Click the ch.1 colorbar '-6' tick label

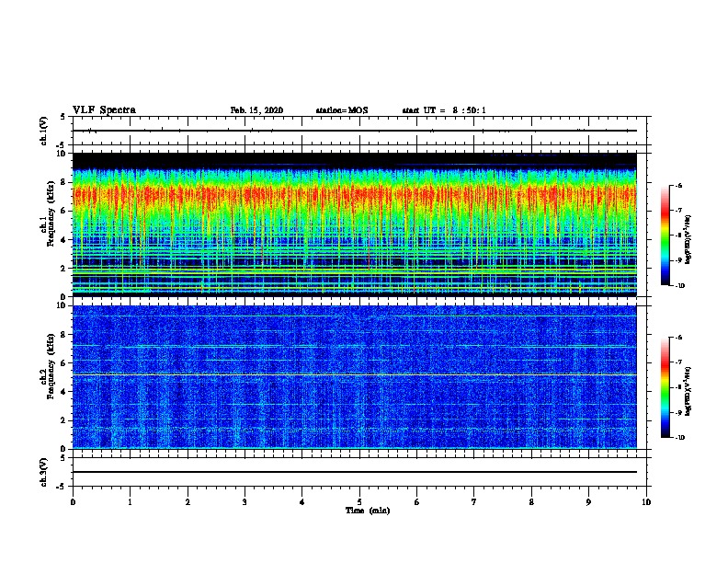pyautogui.click(x=678, y=186)
